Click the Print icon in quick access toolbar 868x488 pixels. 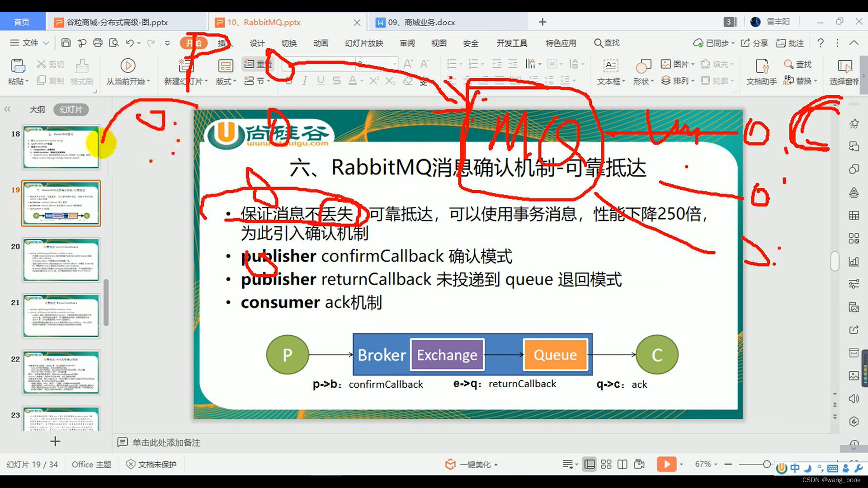[x=98, y=43]
